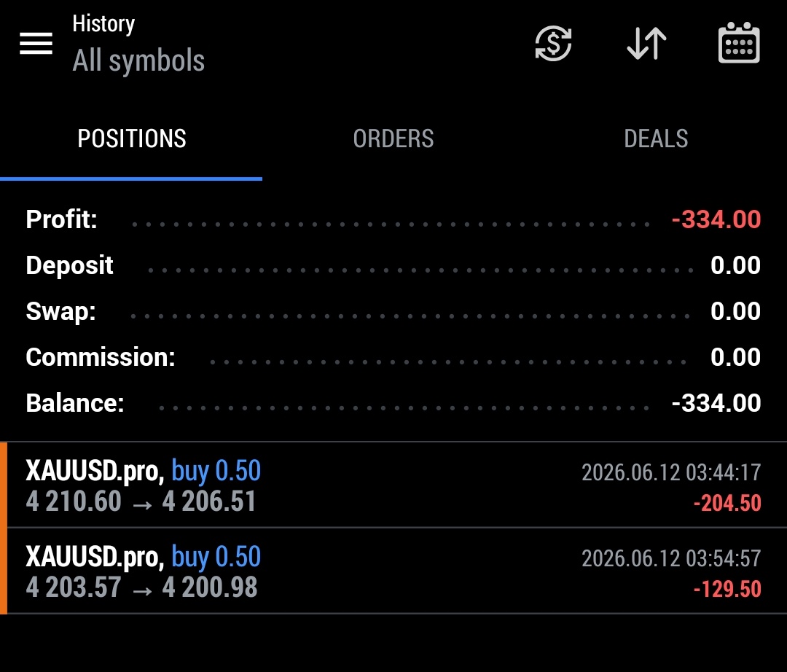Viewport: 787px width, 672px height.
Task: Open sorting options via up-down arrows icon
Action: pyautogui.click(x=646, y=44)
